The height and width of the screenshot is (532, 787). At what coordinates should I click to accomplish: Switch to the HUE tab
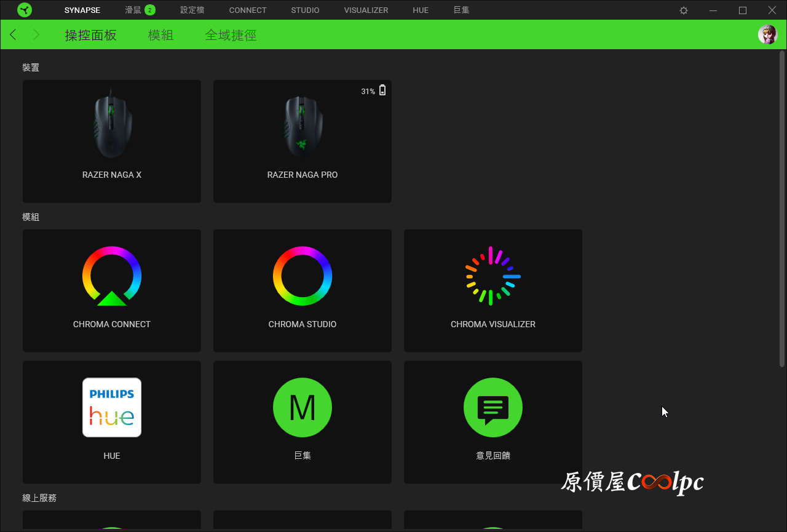coord(421,10)
